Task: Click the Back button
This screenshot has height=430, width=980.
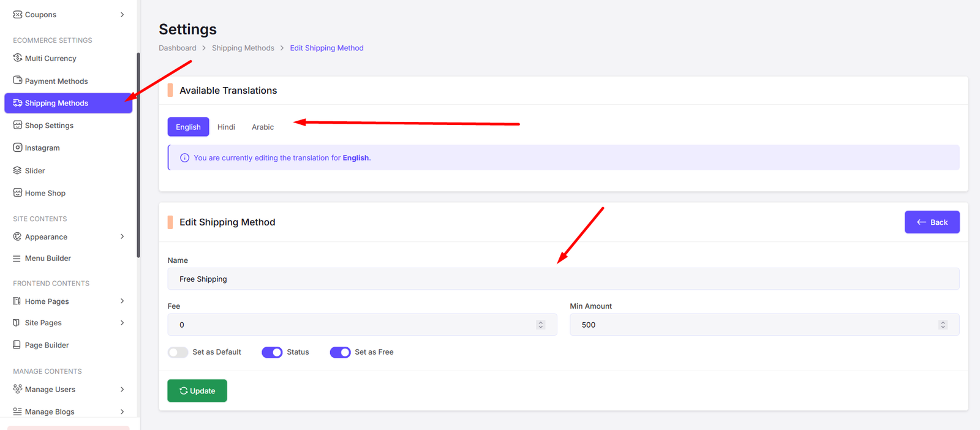Action: coord(932,222)
